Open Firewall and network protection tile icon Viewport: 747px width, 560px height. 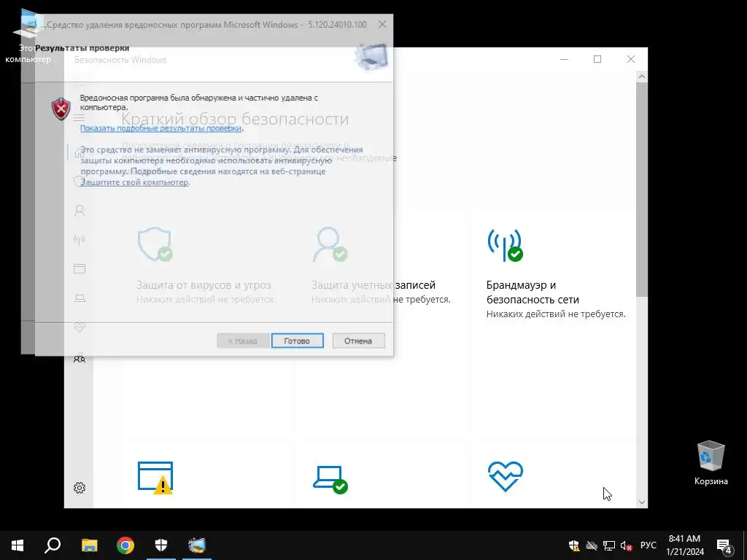(x=505, y=245)
